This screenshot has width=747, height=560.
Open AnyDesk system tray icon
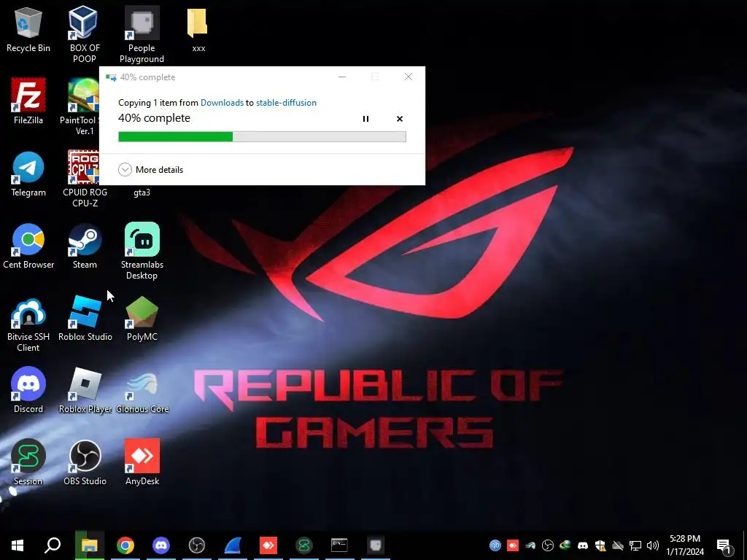513,545
